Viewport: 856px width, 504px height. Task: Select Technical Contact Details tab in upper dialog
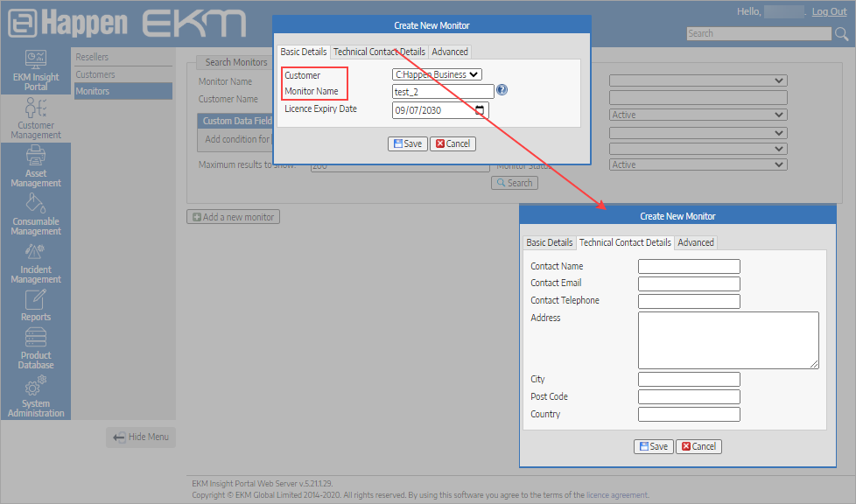point(379,52)
